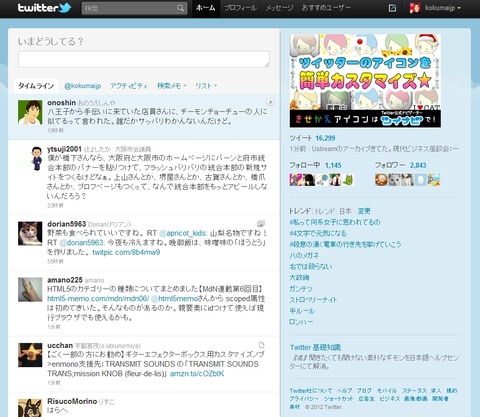Open trend 半ルール
Viewport: 480px width, 417px height.
pyautogui.click(x=302, y=311)
